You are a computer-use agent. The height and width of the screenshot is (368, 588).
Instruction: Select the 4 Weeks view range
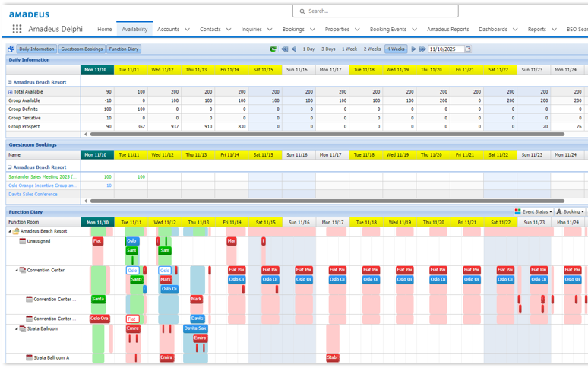pos(396,49)
